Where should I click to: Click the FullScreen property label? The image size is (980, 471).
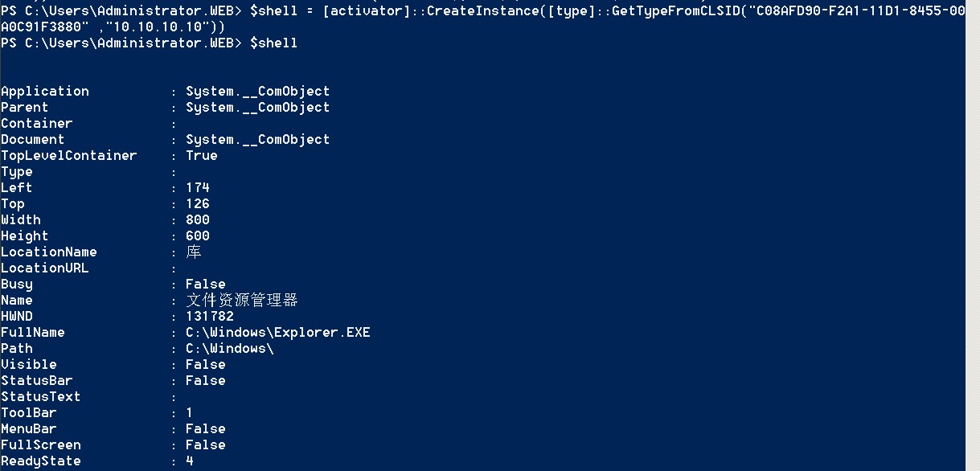click(x=41, y=444)
